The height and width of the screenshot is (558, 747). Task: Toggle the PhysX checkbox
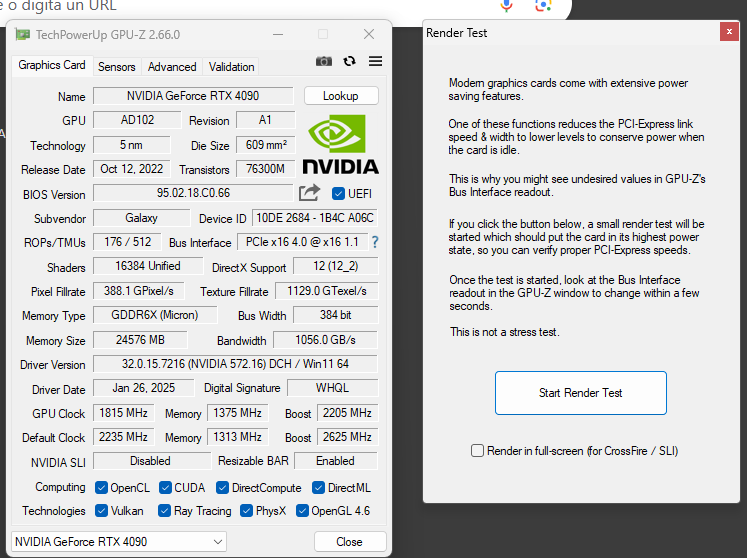(x=246, y=510)
